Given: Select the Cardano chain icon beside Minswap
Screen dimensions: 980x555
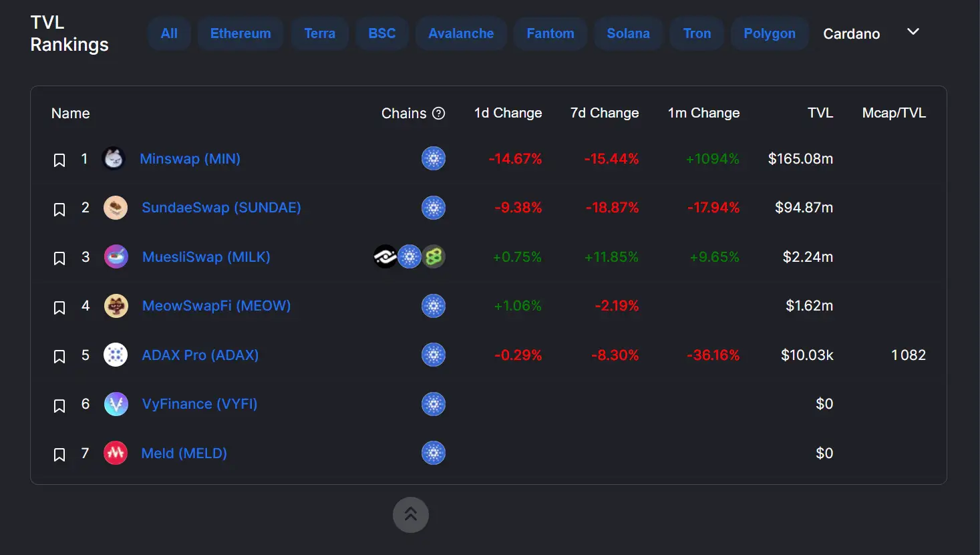Looking at the screenshot, I should point(433,158).
